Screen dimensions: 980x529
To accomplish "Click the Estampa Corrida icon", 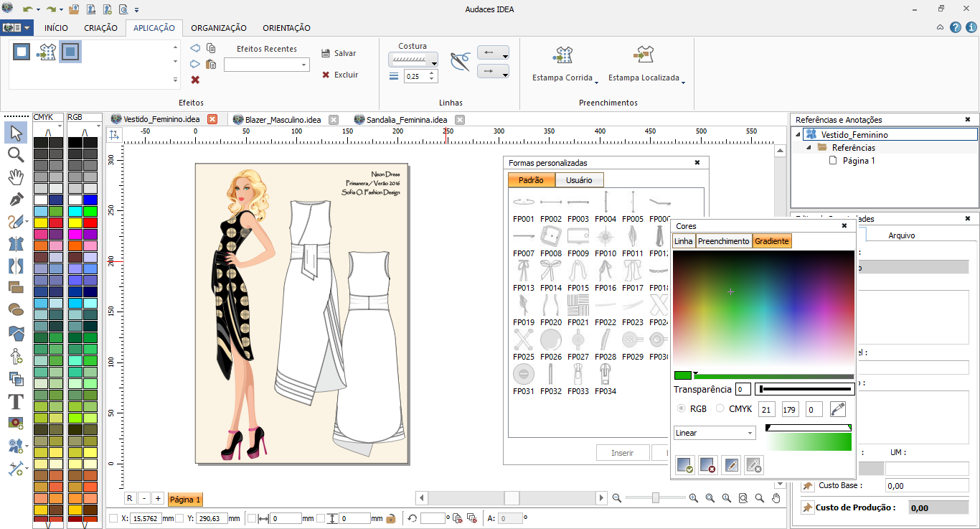I will click(x=562, y=55).
